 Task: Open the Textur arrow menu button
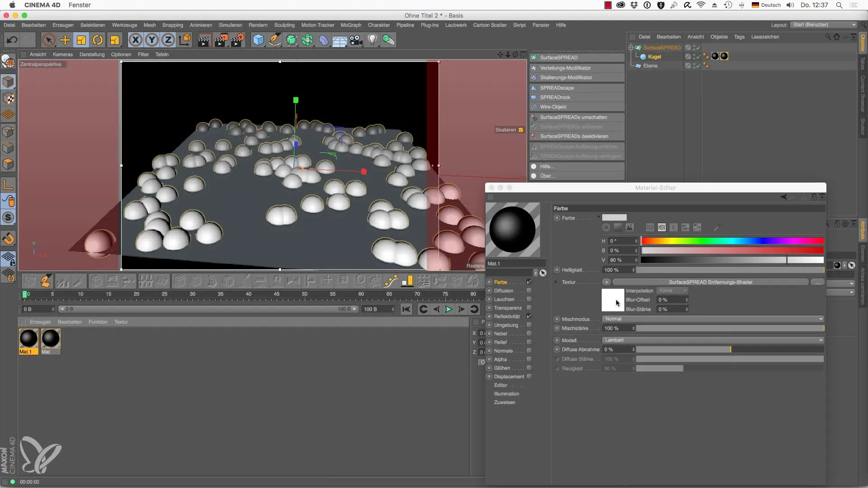(607, 282)
